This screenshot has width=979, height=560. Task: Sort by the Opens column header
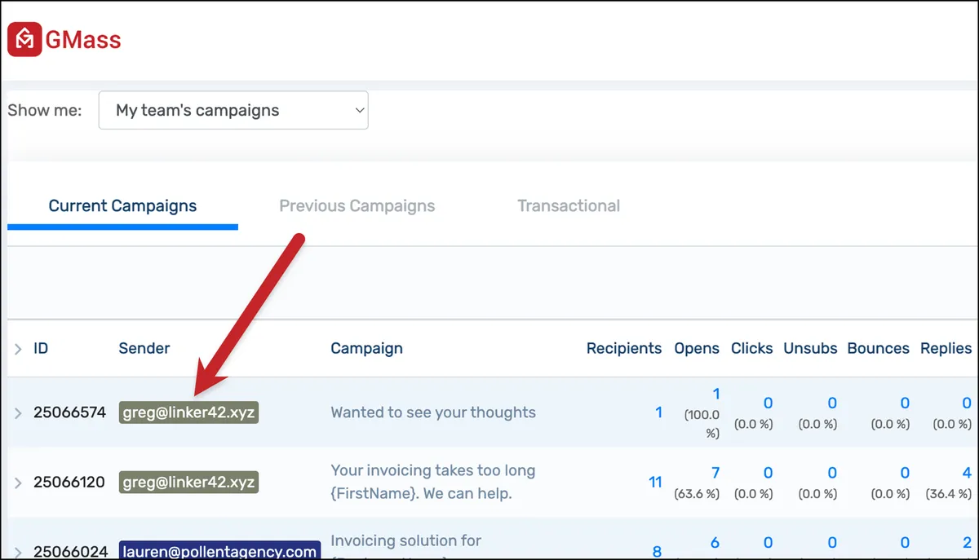[697, 348]
